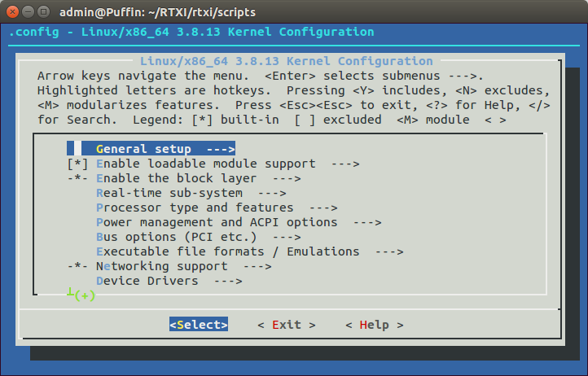Image resolution: width=588 pixels, height=376 pixels.
Task: Choose Executable file formats / Emulations
Action: [x=227, y=251]
